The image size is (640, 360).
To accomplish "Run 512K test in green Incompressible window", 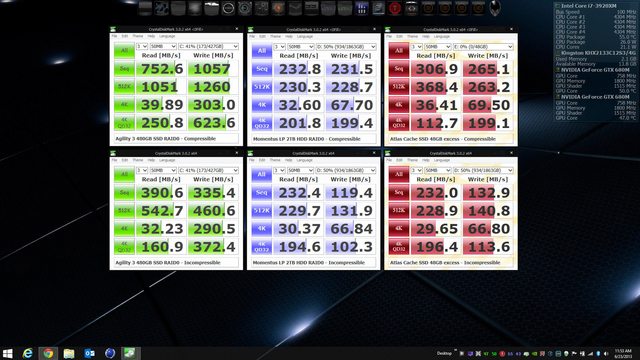I will tap(124, 211).
